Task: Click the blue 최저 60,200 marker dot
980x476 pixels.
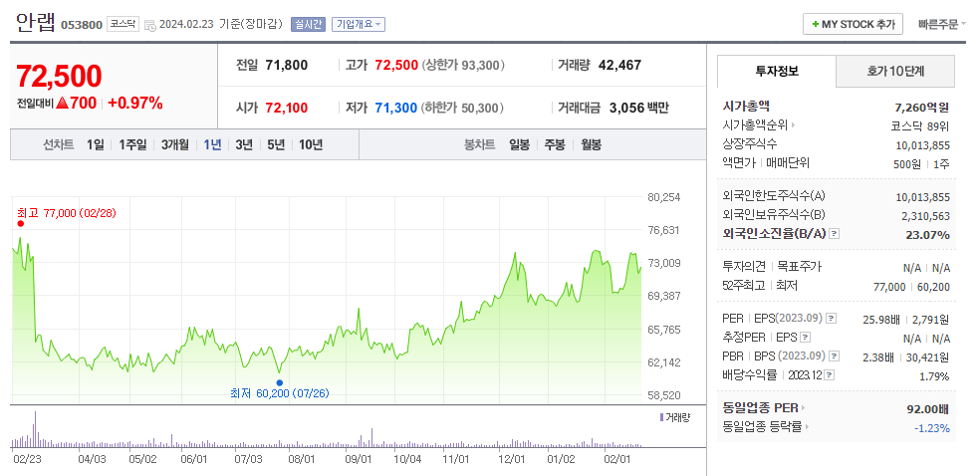Action: coord(280,382)
